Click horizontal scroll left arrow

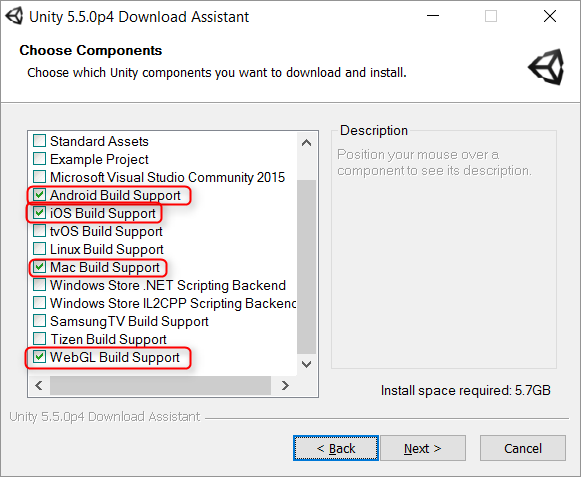click(39, 385)
